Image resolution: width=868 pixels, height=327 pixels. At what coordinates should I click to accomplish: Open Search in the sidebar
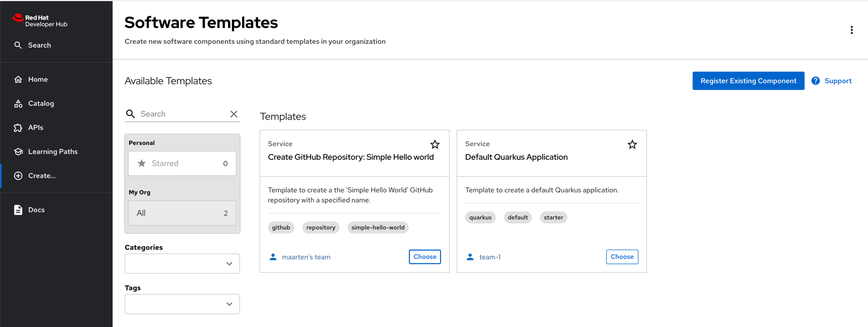point(56,45)
